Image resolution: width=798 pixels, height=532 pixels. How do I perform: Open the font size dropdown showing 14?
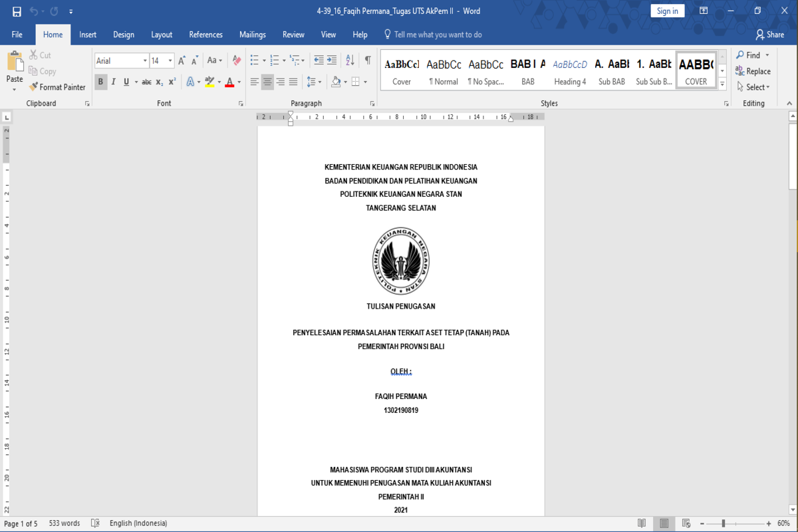[x=170, y=61]
